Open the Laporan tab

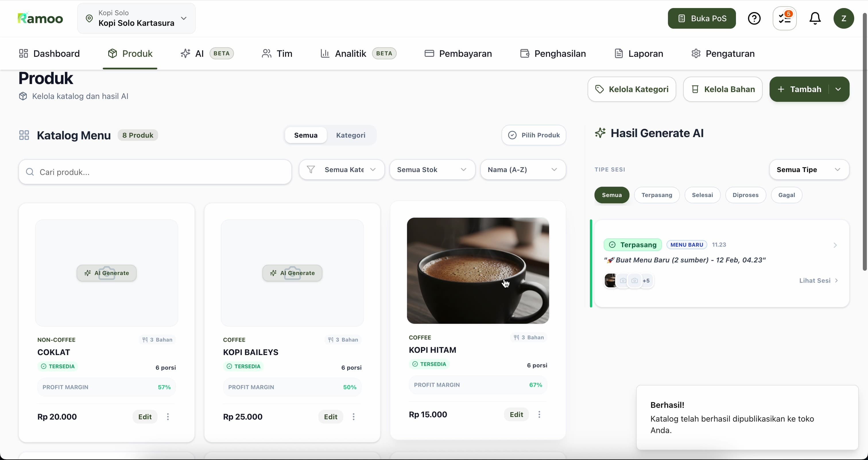tap(639, 54)
